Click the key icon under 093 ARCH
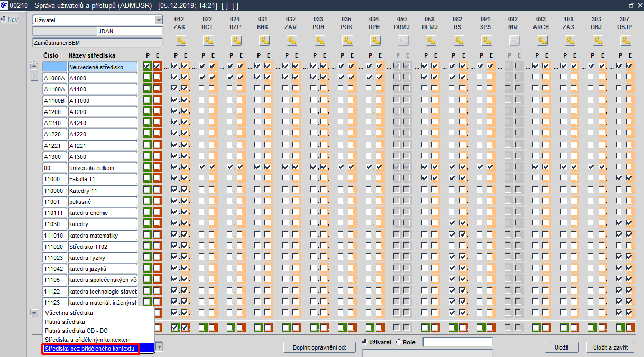The width and height of the screenshot is (644, 357). (x=542, y=40)
